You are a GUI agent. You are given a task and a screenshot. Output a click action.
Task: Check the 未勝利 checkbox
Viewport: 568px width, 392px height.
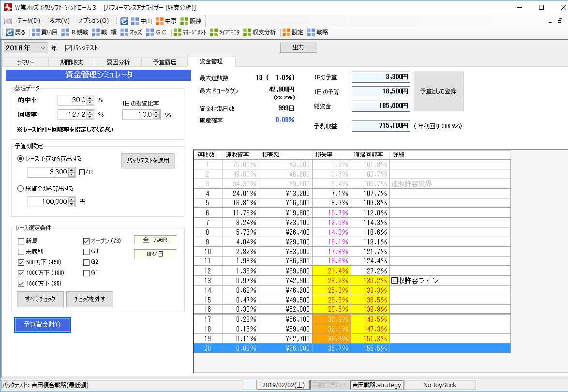(x=21, y=252)
